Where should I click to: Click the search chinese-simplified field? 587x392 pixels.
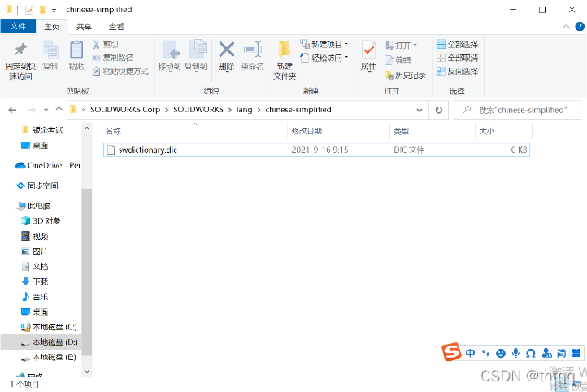[518, 110]
